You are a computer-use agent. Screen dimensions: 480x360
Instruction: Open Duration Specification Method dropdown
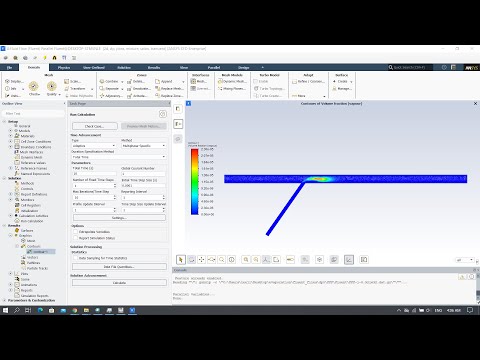coord(119,157)
